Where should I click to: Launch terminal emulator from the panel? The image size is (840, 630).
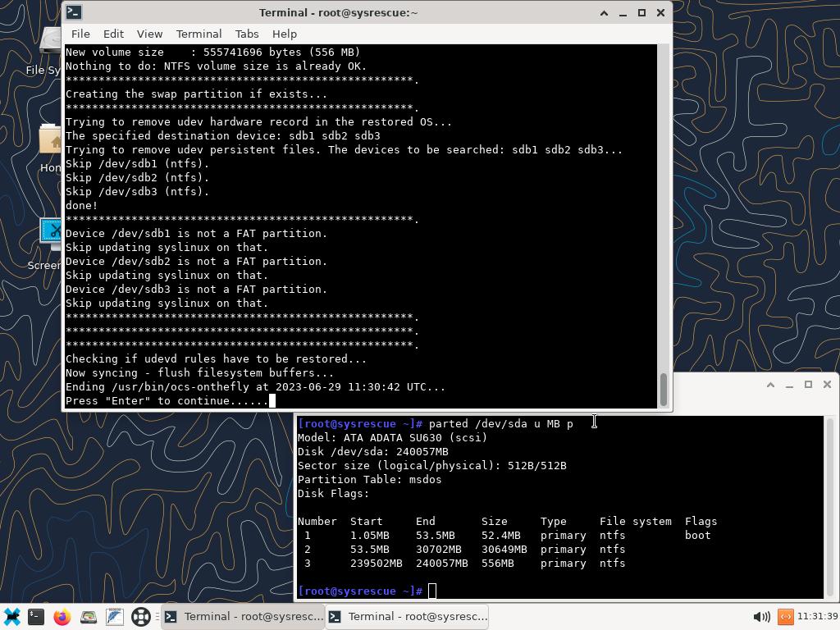tap(36, 617)
